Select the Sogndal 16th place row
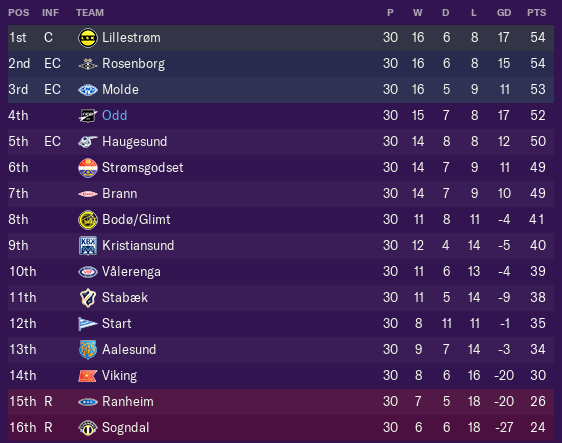This screenshot has height=443, width=562. click(x=281, y=428)
